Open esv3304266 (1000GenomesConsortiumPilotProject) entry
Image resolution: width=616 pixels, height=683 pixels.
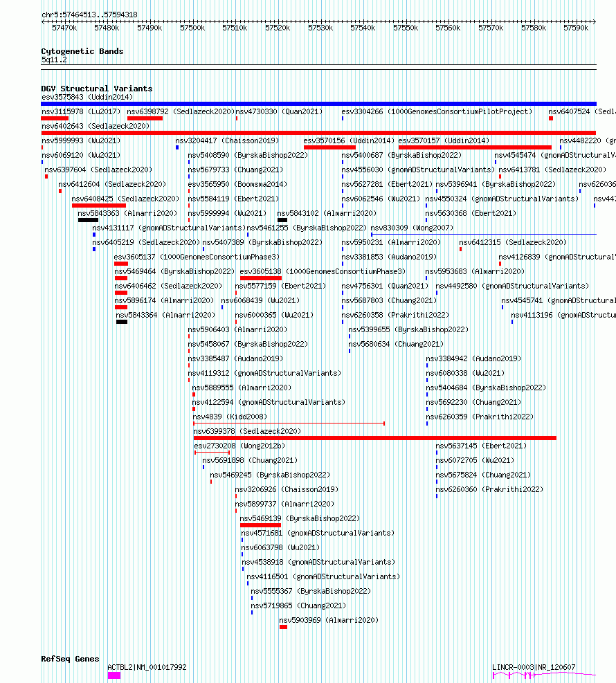click(x=437, y=111)
